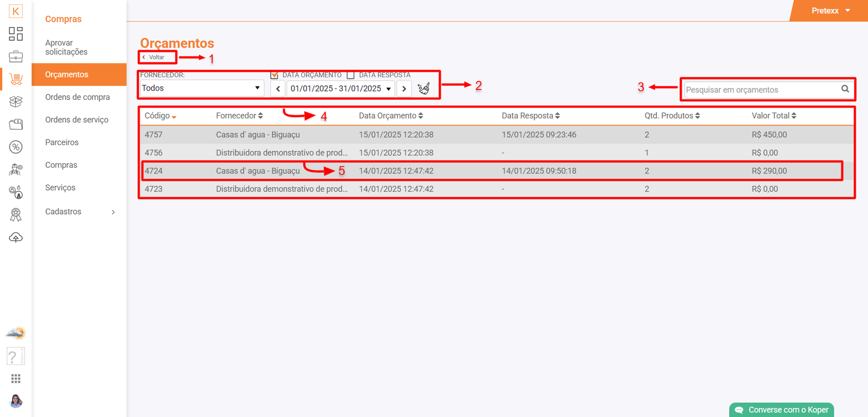Open the Pretexx account dropdown
The height and width of the screenshot is (417, 868).
(830, 11)
